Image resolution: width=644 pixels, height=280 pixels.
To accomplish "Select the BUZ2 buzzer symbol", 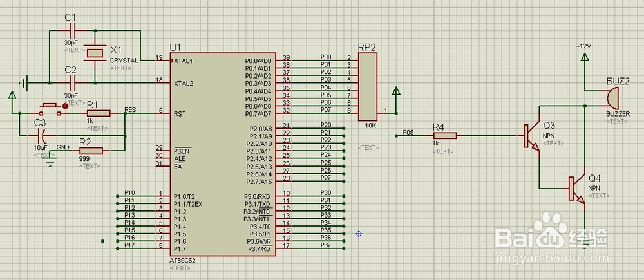I will coord(614,98).
